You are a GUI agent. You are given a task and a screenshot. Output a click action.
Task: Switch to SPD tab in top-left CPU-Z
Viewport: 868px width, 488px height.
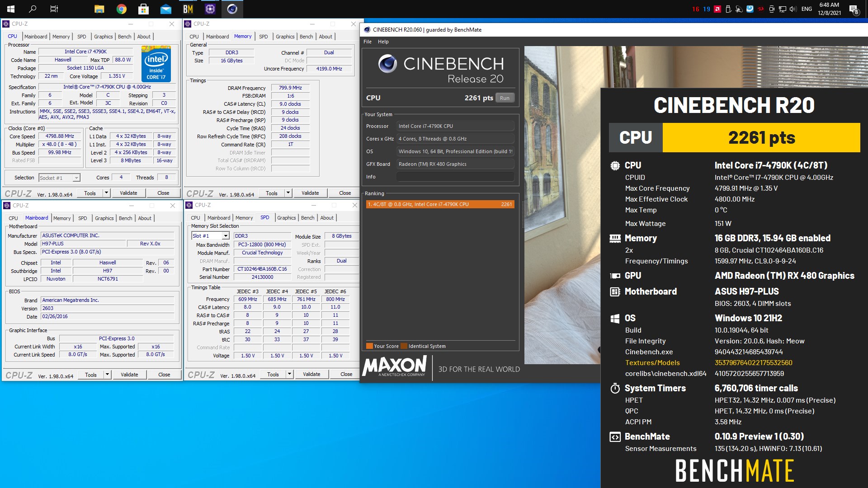82,37
